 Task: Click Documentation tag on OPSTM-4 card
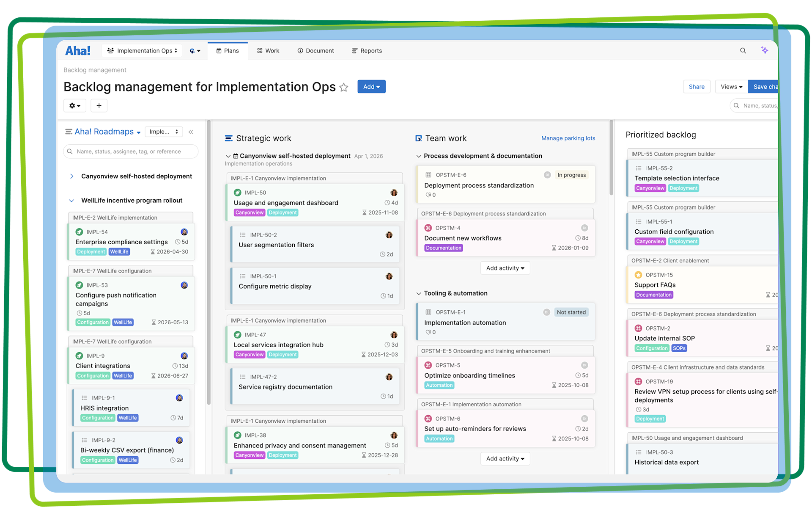(444, 248)
